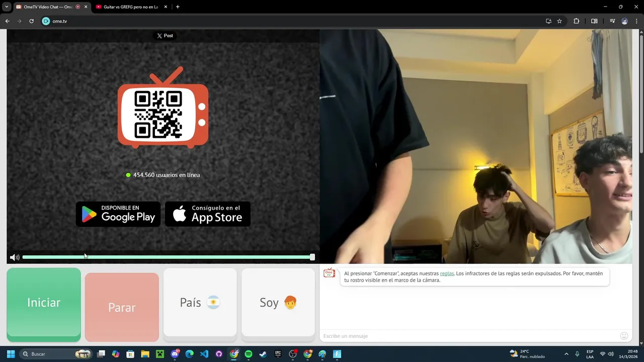The height and width of the screenshot is (362, 644).
Task: Open Microsoft Edge from the taskbar
Action: coord(189,354)
